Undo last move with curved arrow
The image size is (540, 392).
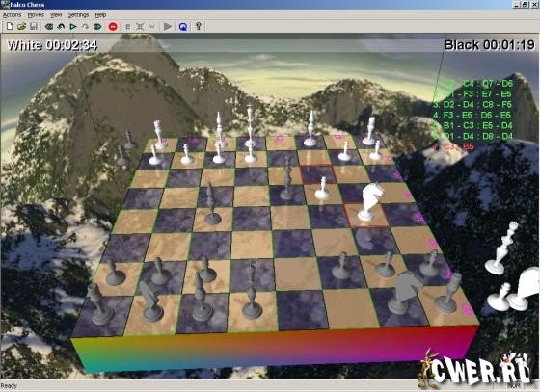pos(61,26)
